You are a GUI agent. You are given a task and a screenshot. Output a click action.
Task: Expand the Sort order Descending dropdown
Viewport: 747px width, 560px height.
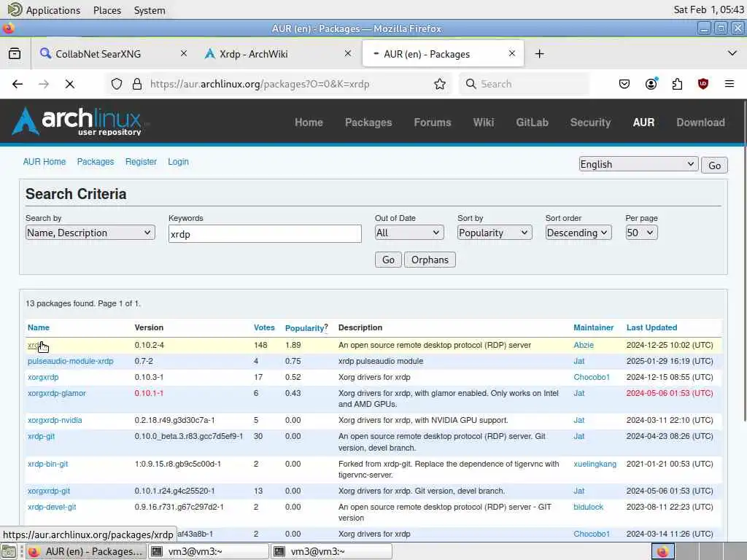coord(578,233)
